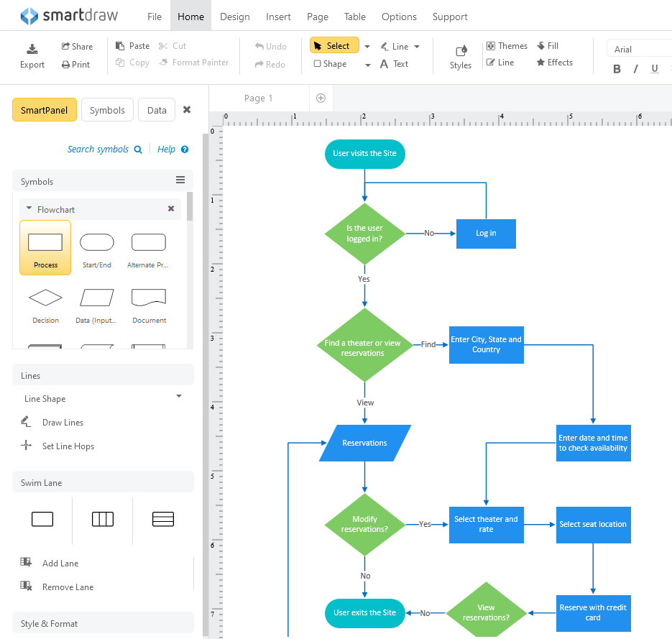This screenshot has height=639, width=672.
Task: Open the Arial font name box
Action: click(x=639, y=50)
